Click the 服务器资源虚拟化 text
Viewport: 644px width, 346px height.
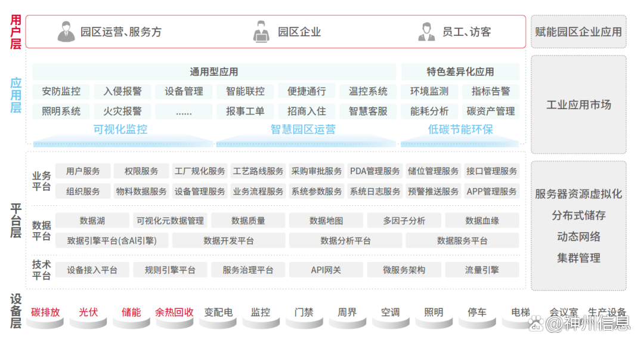click(578, 194)
